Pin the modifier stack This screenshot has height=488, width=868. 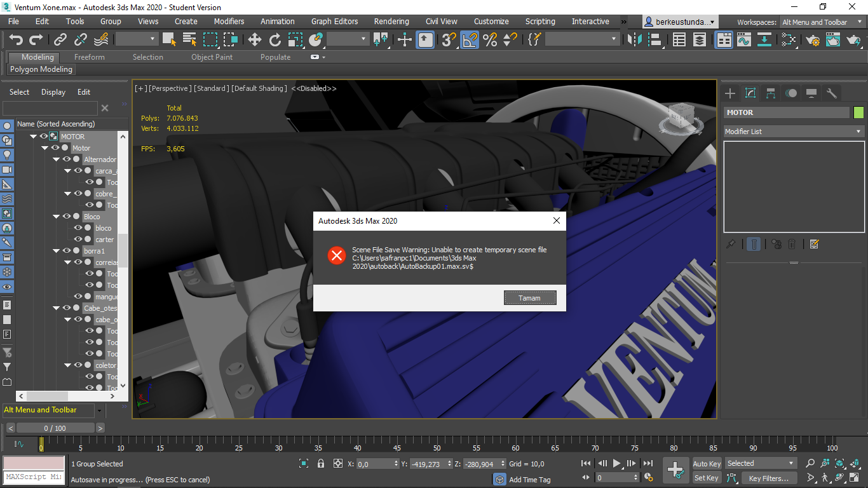pyautogui.click(x=731, y=244)
